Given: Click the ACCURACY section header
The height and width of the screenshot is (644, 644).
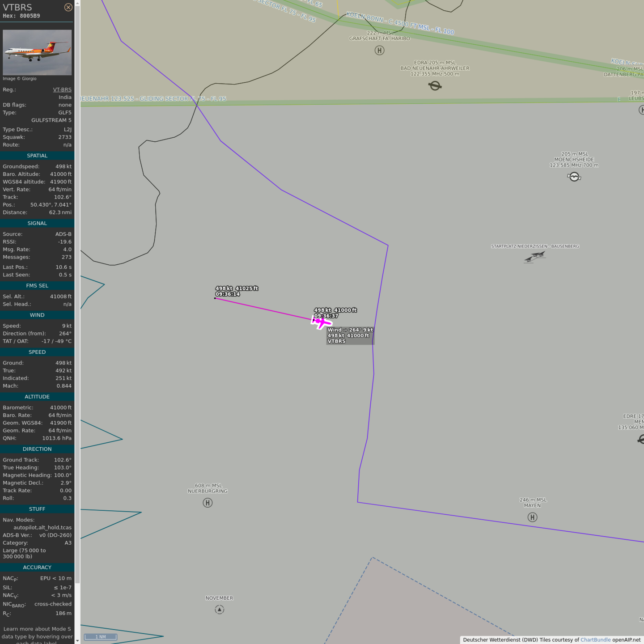Looking at the screenshot, I should pyautogui.click(x=37, y=567).
